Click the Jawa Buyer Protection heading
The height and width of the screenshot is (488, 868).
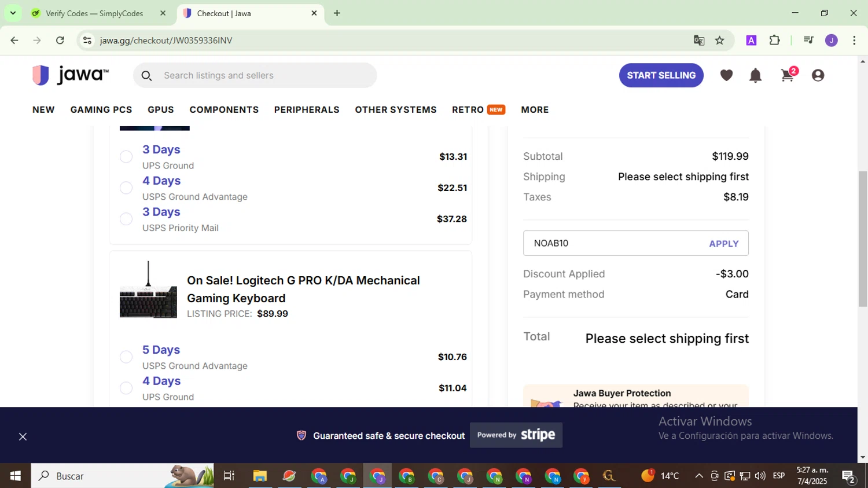point(622,393)
